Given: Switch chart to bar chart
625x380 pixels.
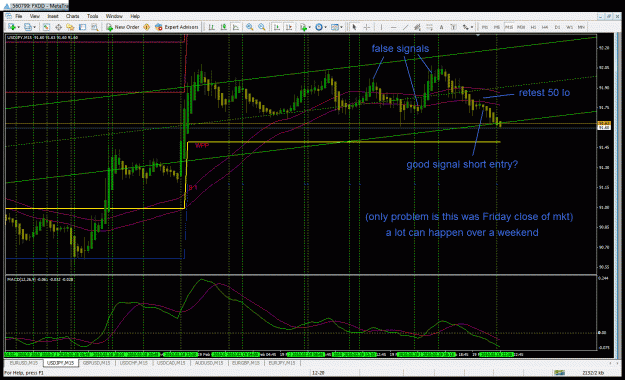Looking at the screenshot, I should click(212, 27).
